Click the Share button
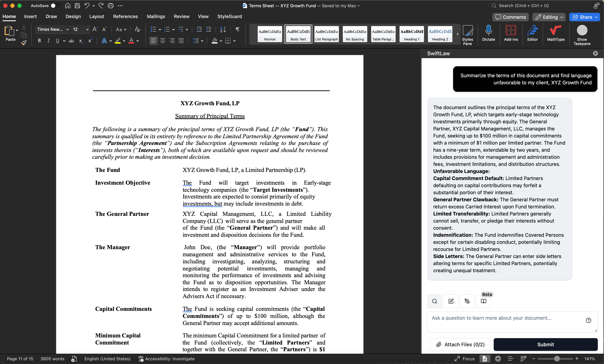604x364 pixels. pyautogui.click(x=584, y=17)
